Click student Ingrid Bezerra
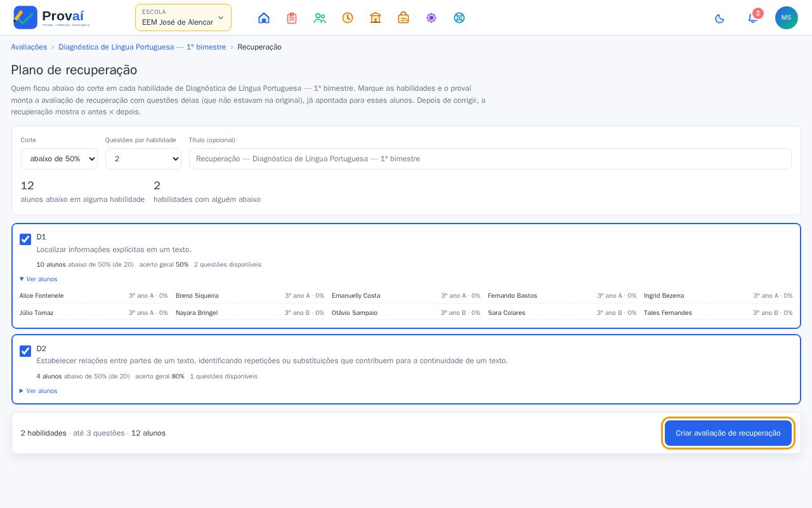 [664, 296]
